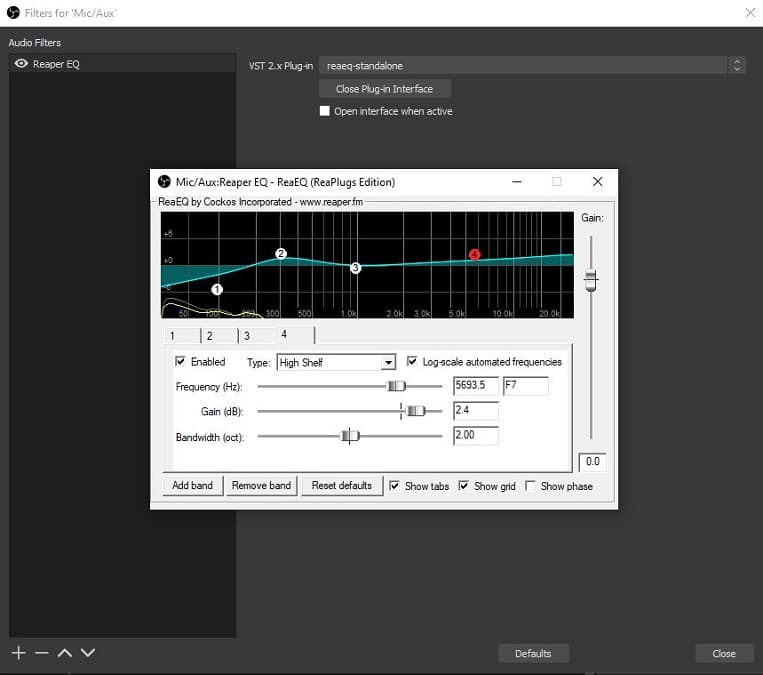Switch to band tab 3
This screenshot has width=763, height=675.
click(x=256, y=336)
